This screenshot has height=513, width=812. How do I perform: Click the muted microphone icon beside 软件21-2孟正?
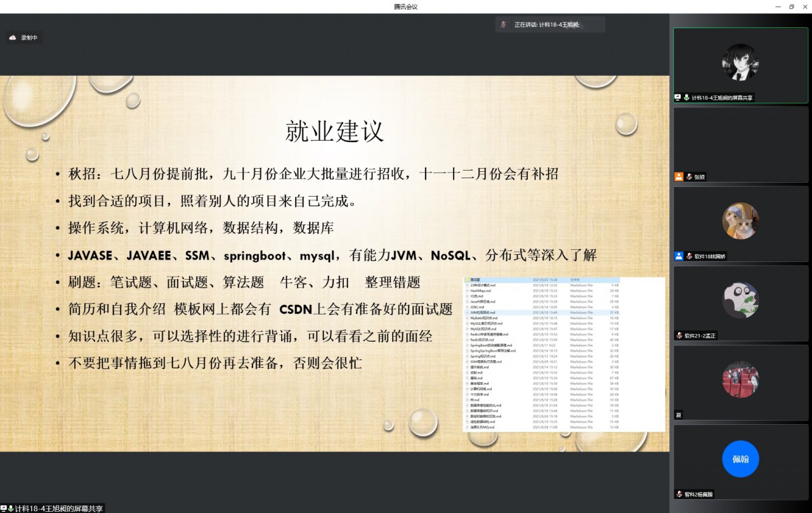coord(679,335)
